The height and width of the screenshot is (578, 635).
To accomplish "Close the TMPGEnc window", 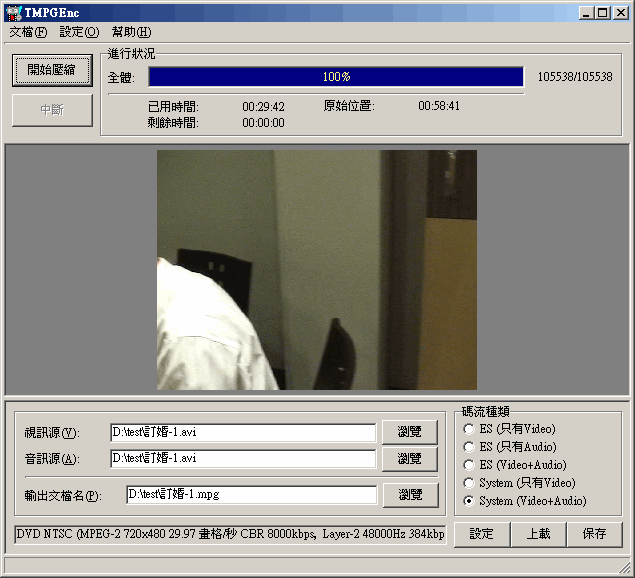I will (x=621, y=13).
